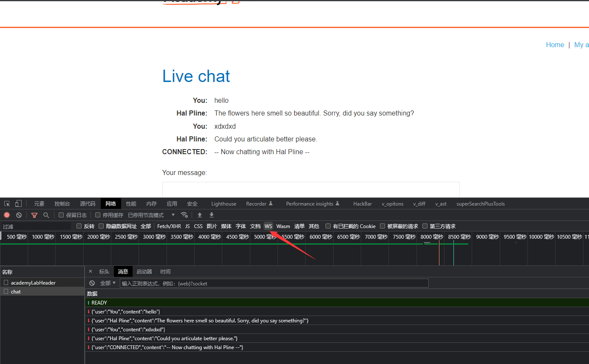
Task: Toggle the device toolbar icon
Action: (18, 204)
